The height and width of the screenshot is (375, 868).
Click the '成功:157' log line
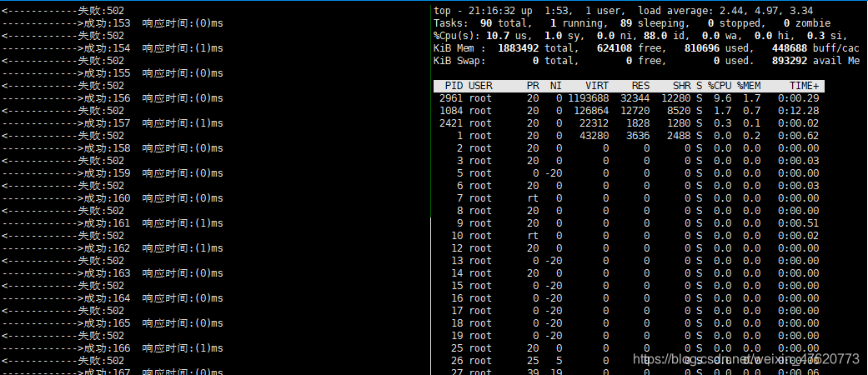pyautogui.click(x=113, y=123)
